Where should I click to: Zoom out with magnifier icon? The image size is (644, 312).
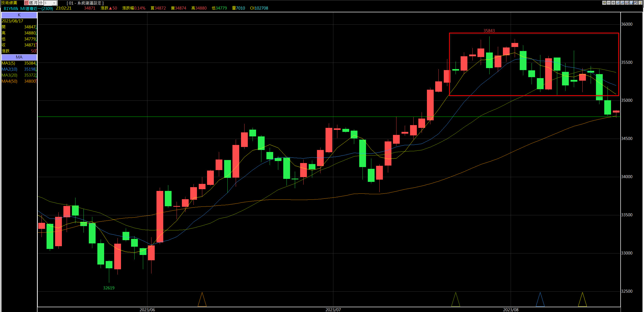point(618,3)
